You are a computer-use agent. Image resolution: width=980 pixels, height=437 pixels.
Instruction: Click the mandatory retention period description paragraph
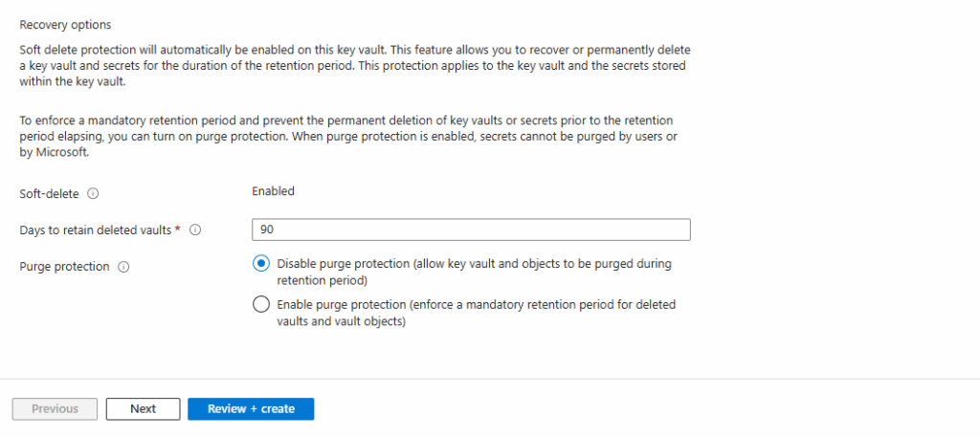point(348,136)
